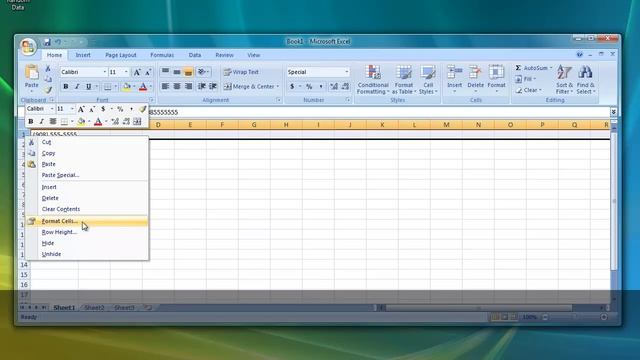Toggle Top Align in Alignment group
This screenshot has width=640, height=360.
[165, 72]
